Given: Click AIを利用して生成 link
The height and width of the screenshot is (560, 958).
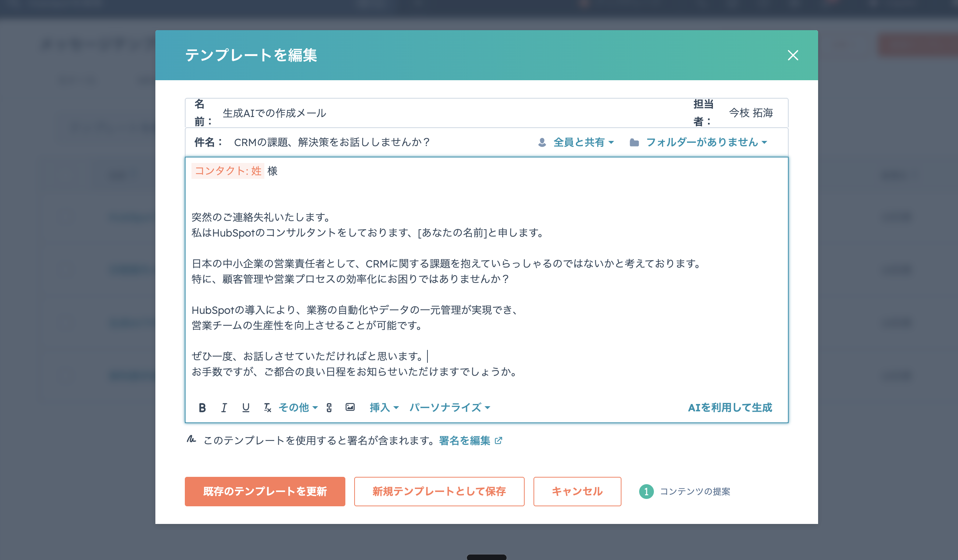Looking at the screenshot, I should tap(729, 408).
